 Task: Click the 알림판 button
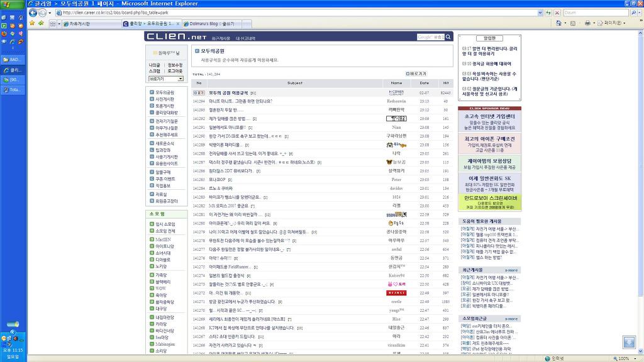click(489, 38)
